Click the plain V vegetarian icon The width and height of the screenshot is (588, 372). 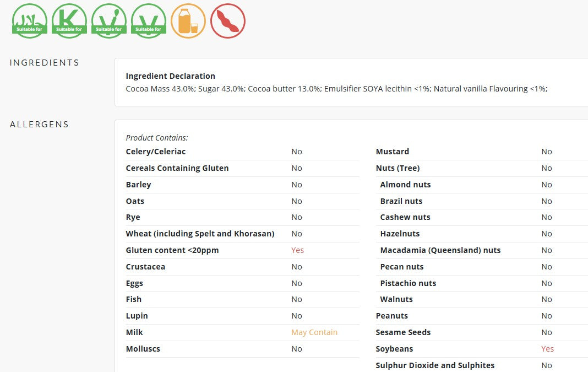pos(149,21)
